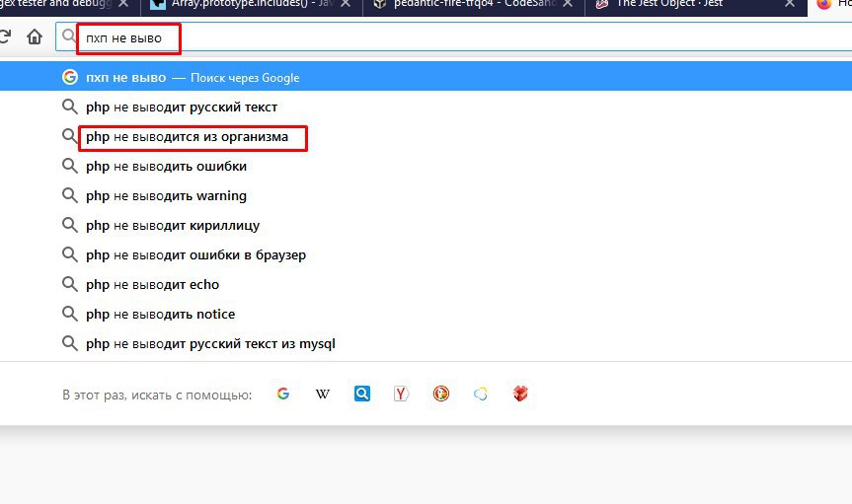Image resolution: width=852 pixels, height=504 pixels.
Task: Search with the blue magnifier engine icon
Action: click(362, 394)
